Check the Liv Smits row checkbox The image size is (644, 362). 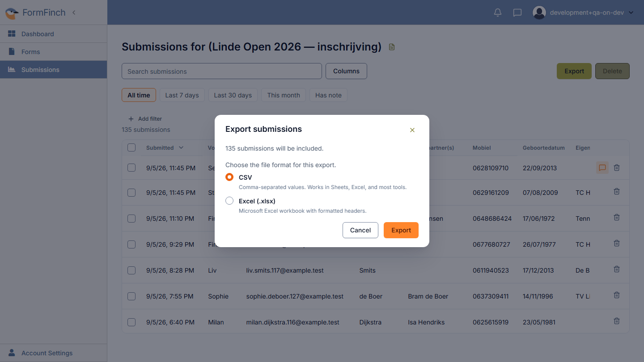pyautogui.click(x=131, y=270)
